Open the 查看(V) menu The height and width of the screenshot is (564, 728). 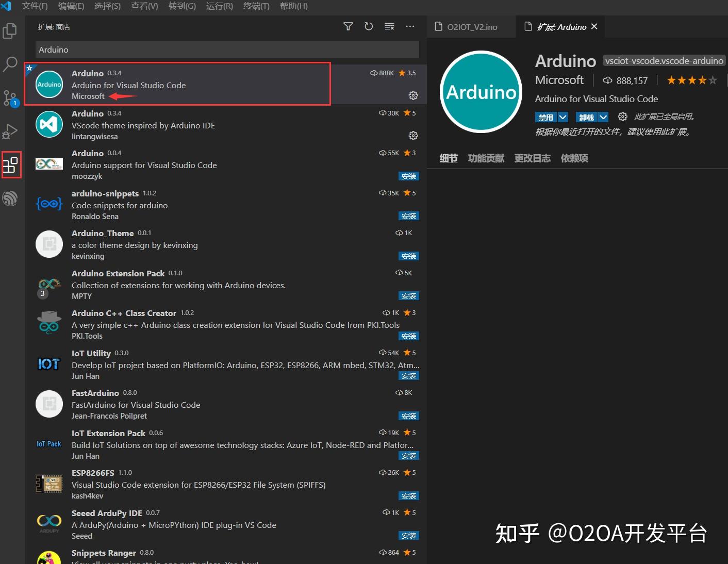click(144, 6)
